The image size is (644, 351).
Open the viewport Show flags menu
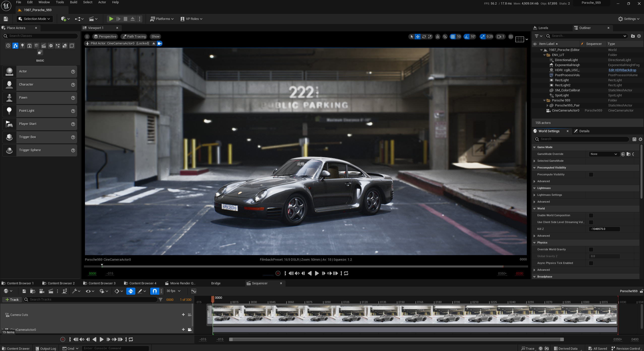pos(156,37)
